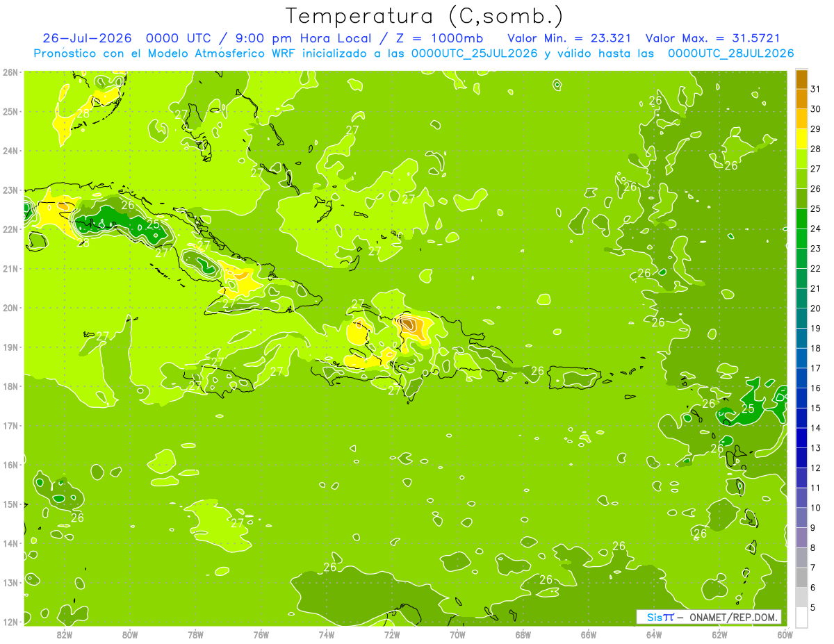Click the orange legend swatch between 30 and 31
Image resolution: width=834 pixels, height=644 pixels.
coord(801,99)
